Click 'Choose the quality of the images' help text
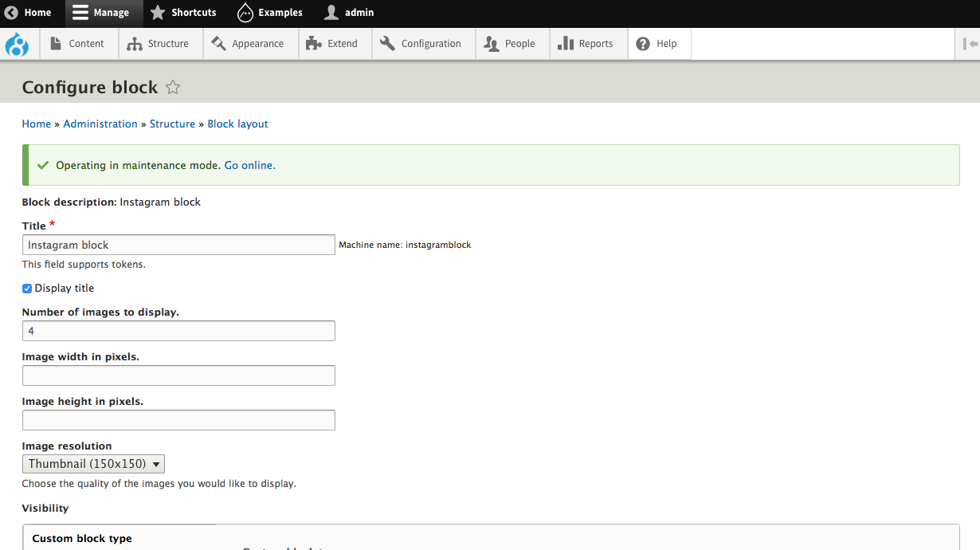 tap(159, 484)
